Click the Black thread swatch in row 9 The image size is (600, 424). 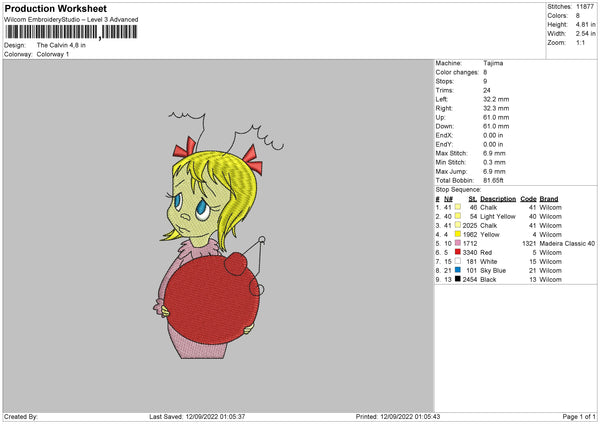[458, 279]
